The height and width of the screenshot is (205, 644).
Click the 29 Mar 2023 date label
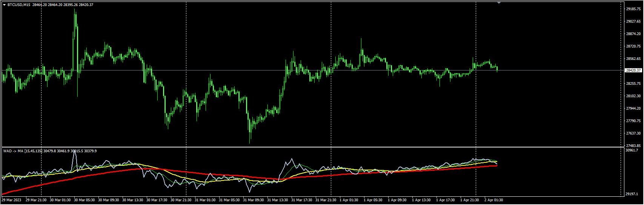click(x=12, y=200)
